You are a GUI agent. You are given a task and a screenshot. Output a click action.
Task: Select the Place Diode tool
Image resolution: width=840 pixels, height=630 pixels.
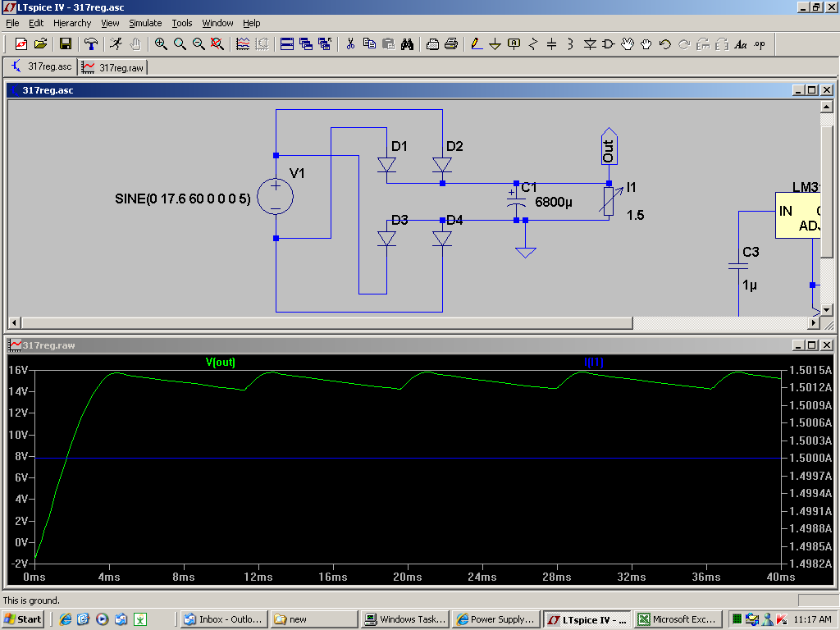[x=590, y=44]
